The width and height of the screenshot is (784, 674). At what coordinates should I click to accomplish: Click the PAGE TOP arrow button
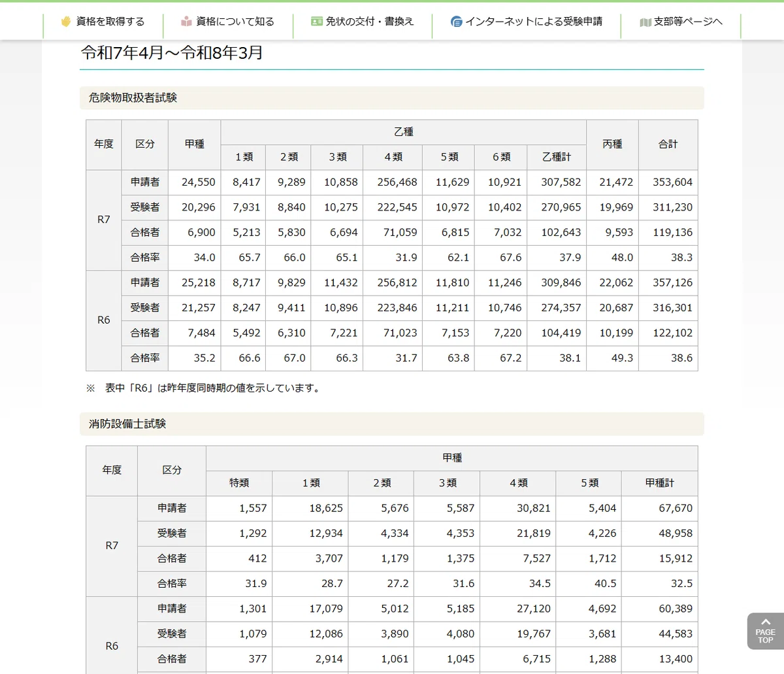click(765, 631)
